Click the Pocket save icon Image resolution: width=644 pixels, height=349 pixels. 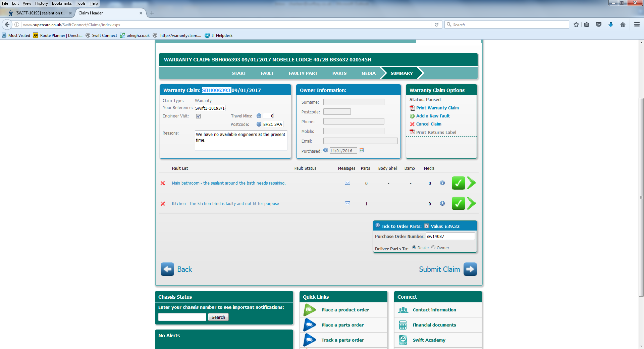[599, 24]
